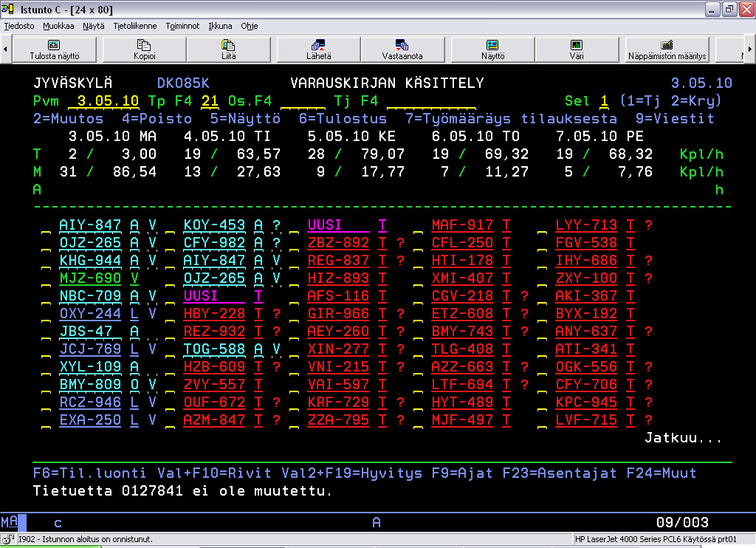Click the reservation LVF-715

click(586, 420)
